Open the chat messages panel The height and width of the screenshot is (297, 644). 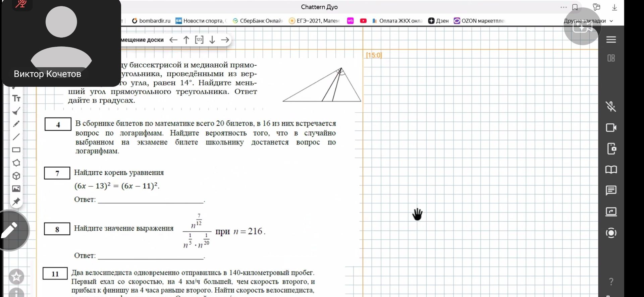click(x=611, y=190)
